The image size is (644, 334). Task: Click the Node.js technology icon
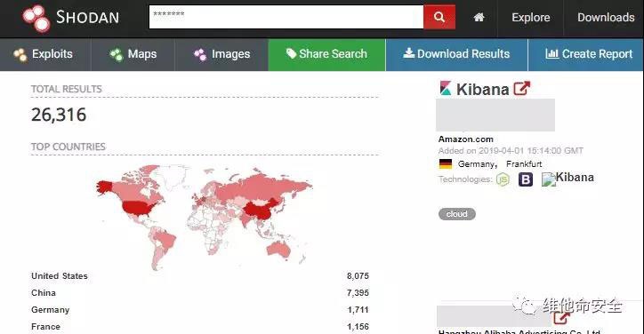click(503, 179)
